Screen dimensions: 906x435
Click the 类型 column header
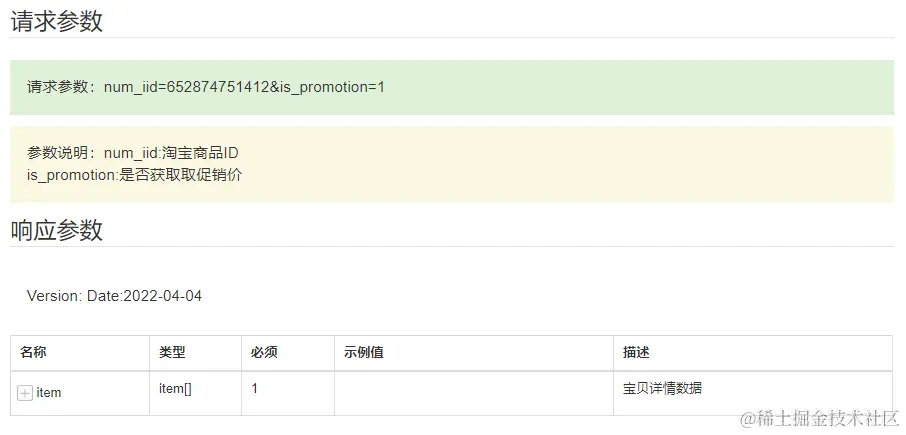pyautogui.click(x=172, y=353)
